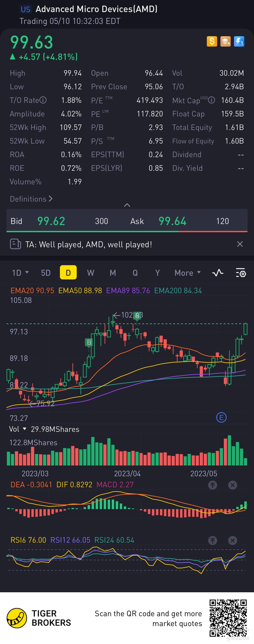Tap the orange stacked coins badge icon
The height and width of the screenshot is (644, 254).
click(226, 41)
